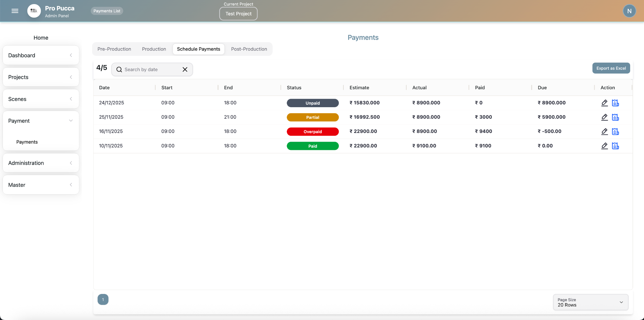Open the Page Size dropdown
The height and width of the screenshot is (320, 644).
590,302
